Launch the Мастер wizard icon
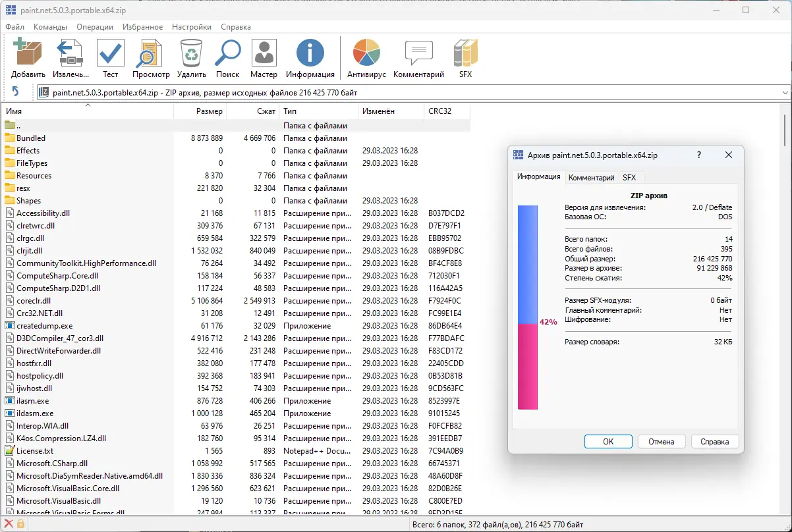The height and width of the screenshot is (532, 792). coord(264,53)
